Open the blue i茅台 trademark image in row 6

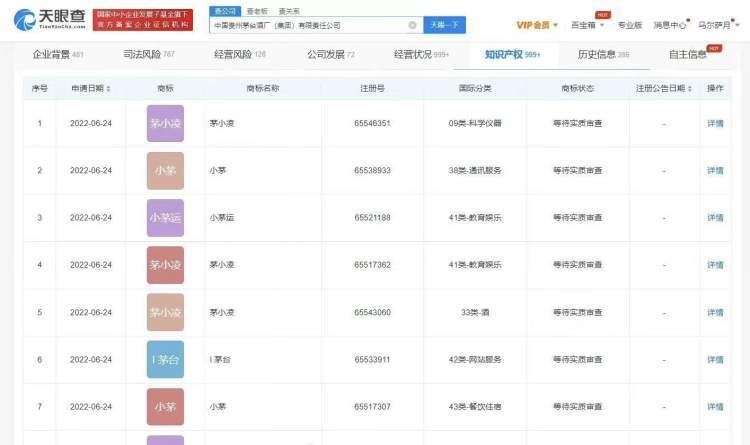pos(165,359)
